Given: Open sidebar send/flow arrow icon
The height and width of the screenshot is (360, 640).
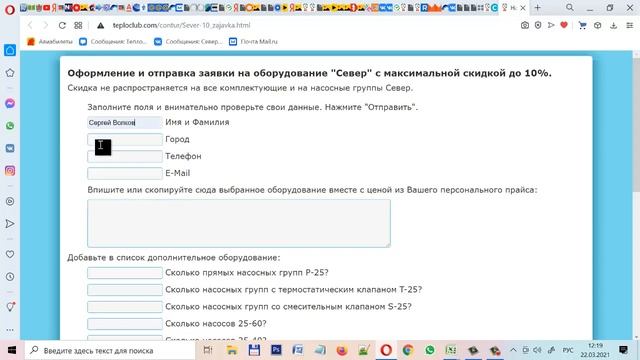Looking at the screenshot, I should coord(10,224).
